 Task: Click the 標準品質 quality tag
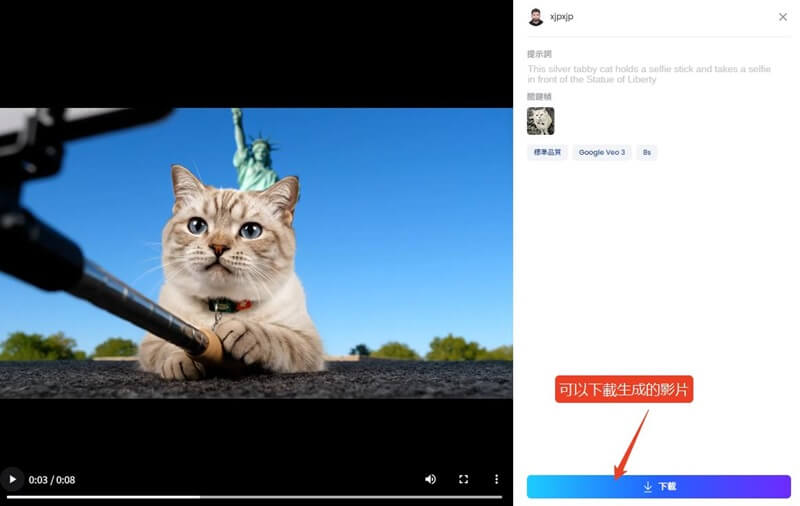tap(547, 152)
